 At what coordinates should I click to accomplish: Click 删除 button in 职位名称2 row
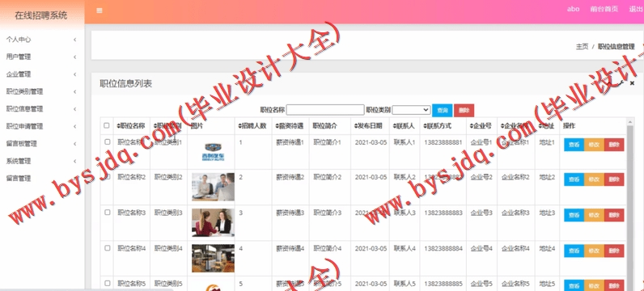click(614, 179)
